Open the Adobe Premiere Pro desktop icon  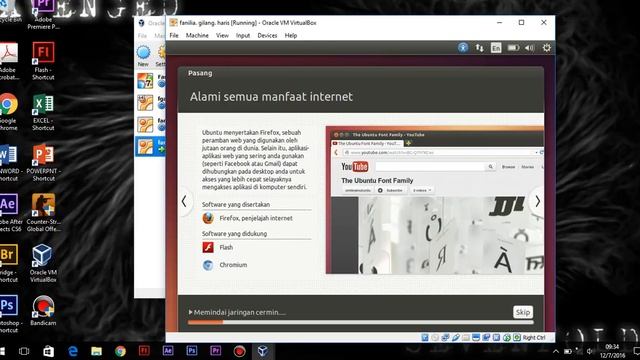tap(43, 15)
